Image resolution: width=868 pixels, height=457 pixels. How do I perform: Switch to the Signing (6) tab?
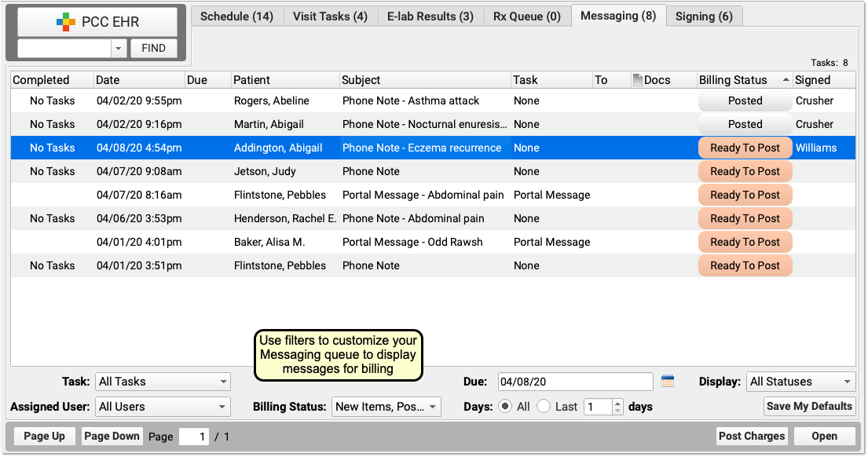coord(704,16)
